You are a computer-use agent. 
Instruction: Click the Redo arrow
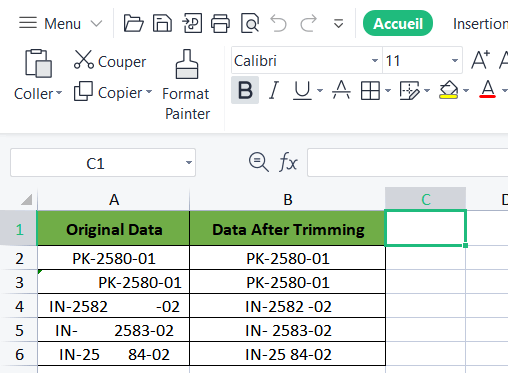pyautogui.click(x=308, y=23)
